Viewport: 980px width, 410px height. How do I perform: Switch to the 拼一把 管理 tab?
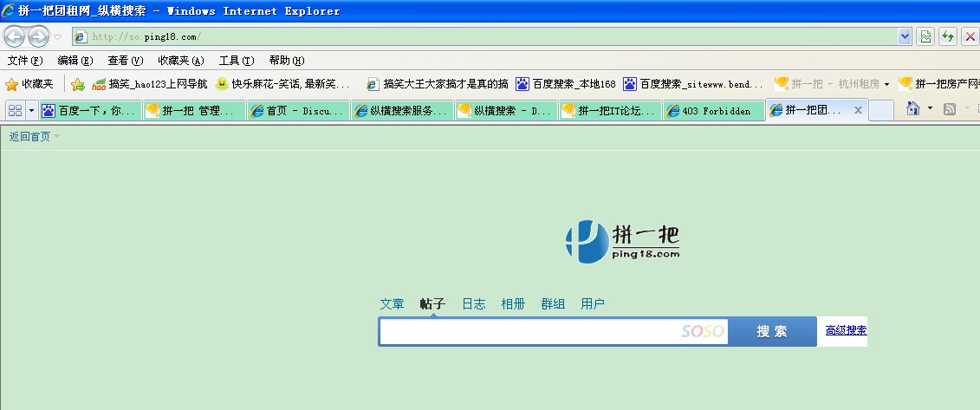coord(194,111)
